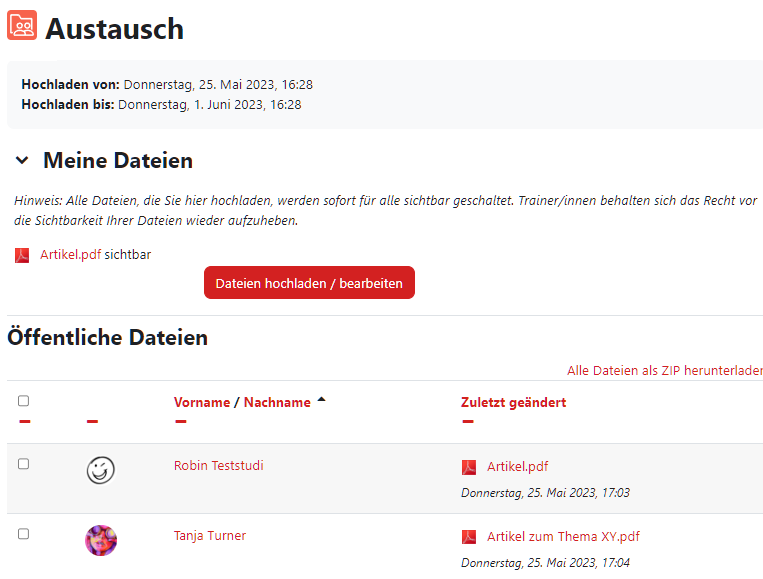Click PDF icon in Robin Teststudi's row

pos(469,467)
